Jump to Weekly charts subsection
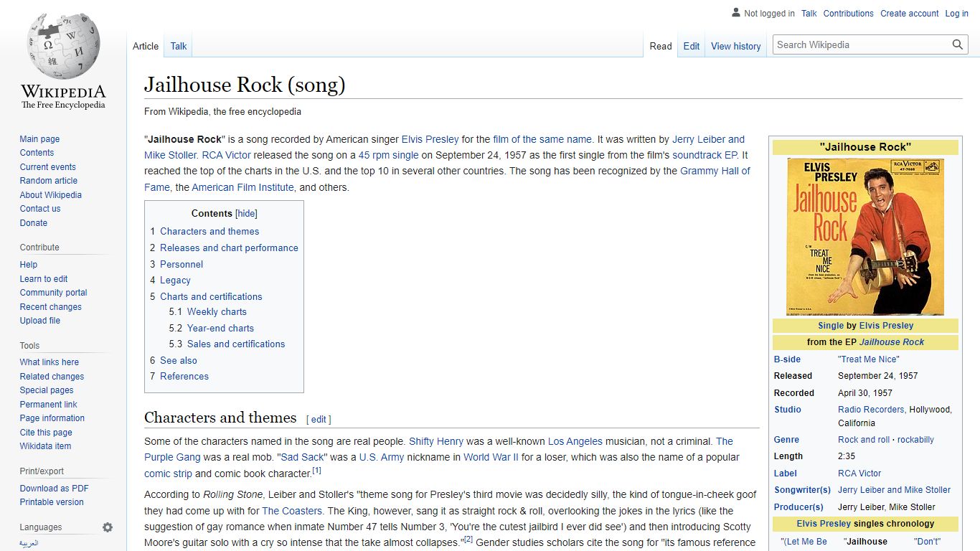 click(x=217, y=312)
